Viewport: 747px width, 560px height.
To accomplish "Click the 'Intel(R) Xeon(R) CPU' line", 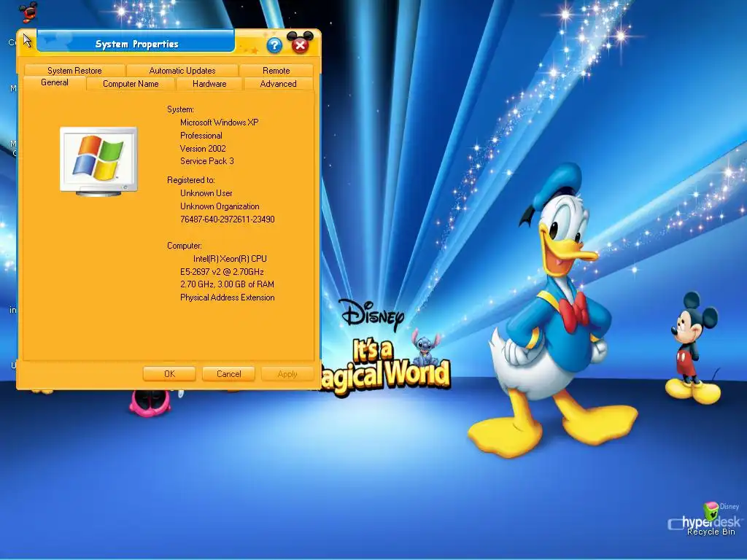I will point(230,259).
